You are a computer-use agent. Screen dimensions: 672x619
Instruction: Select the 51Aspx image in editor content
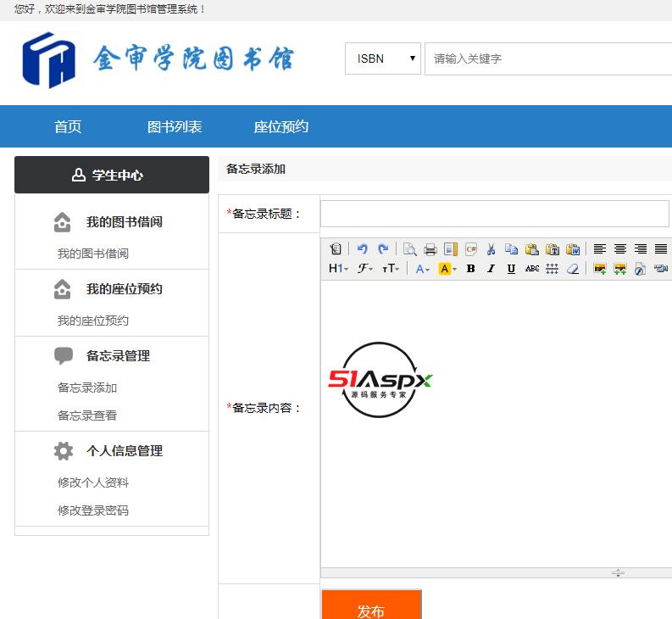tap(380, 380)
